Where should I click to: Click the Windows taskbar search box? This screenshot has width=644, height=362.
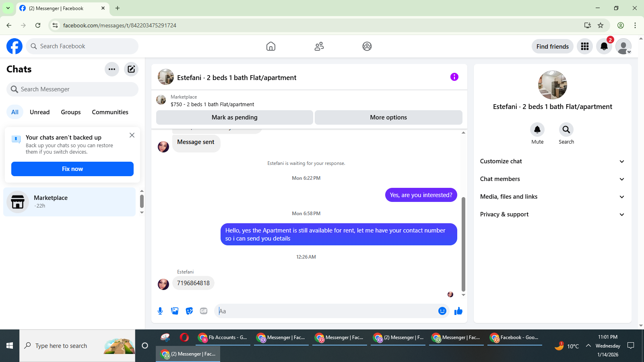coord(77,346)
